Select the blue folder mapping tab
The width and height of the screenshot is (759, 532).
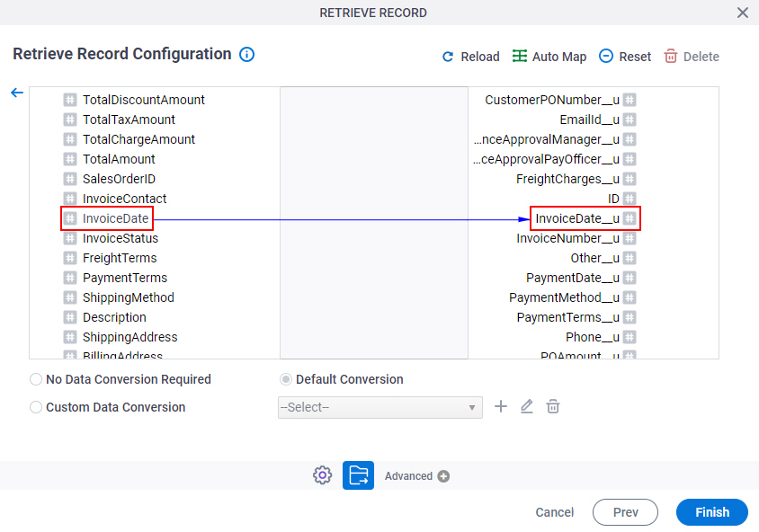358,475
